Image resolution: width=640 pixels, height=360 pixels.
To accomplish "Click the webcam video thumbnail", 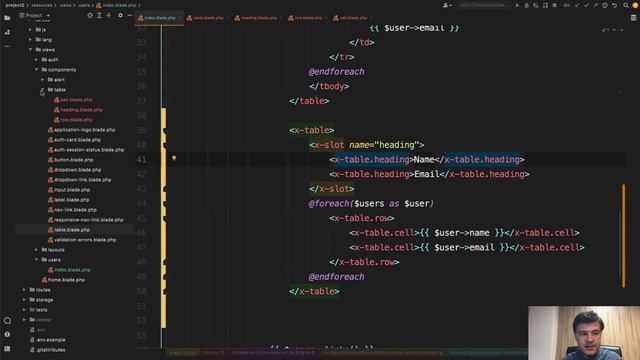I will pyautogui.click(x=584, y=333).
